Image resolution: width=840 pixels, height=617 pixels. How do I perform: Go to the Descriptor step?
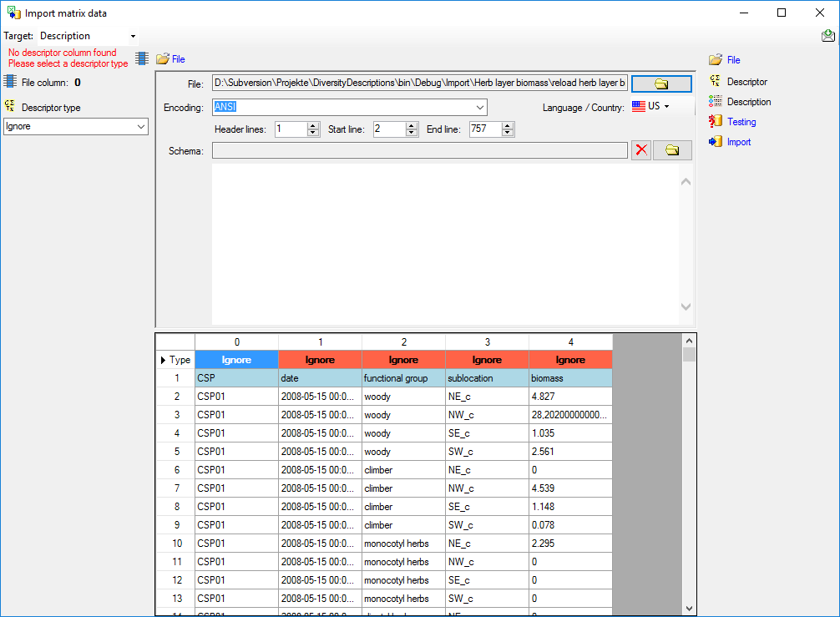[746, 82]
